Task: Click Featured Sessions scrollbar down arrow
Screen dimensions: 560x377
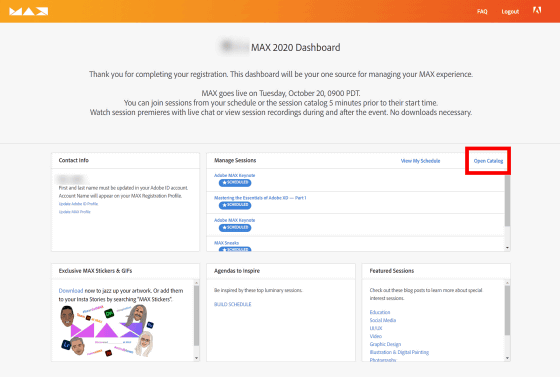Action: 507,358
